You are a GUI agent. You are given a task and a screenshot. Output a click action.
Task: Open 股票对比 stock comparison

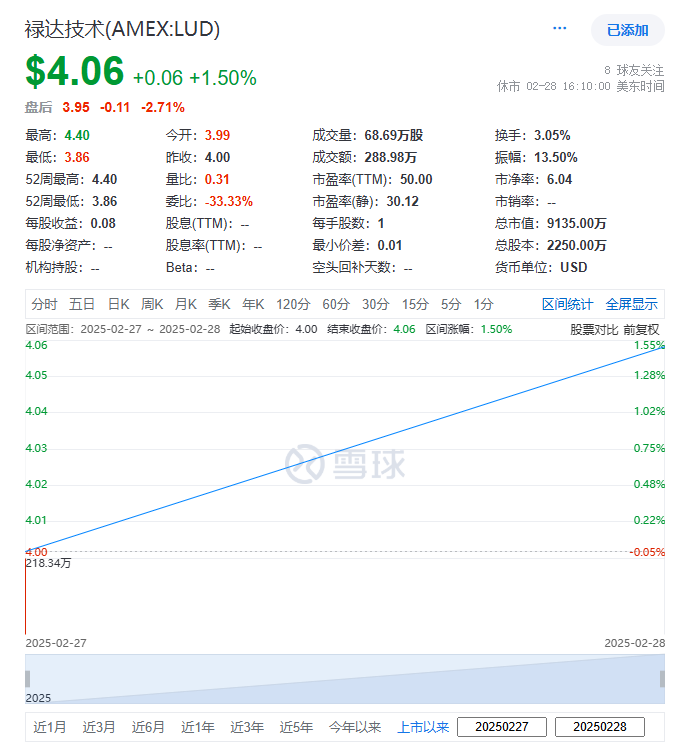594,330
